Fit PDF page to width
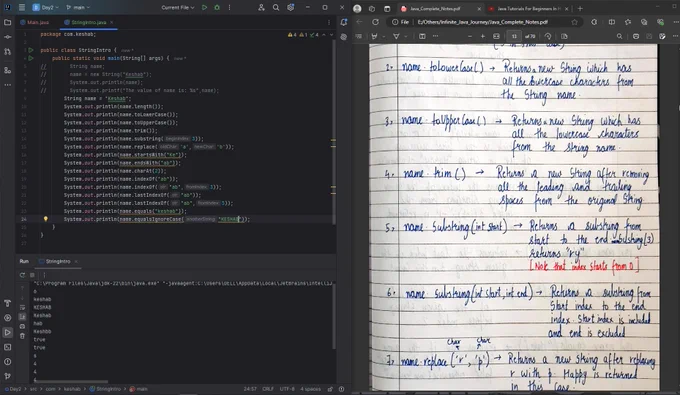The image size is (680, 395). pos(496,36)
